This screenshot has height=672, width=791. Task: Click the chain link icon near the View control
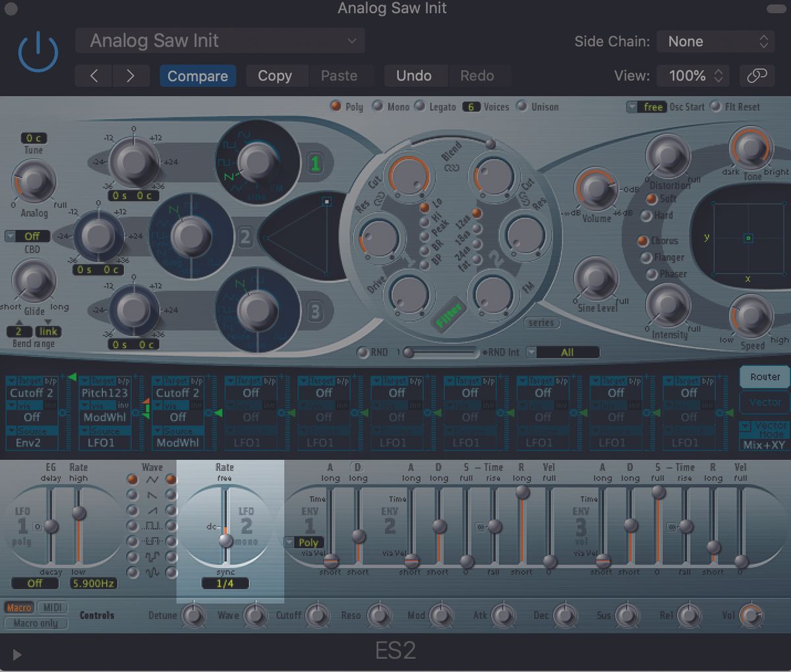click(x=757, y=76)
